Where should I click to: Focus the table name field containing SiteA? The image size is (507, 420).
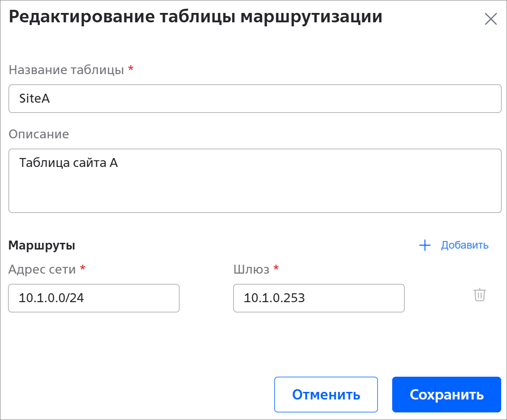255,99
